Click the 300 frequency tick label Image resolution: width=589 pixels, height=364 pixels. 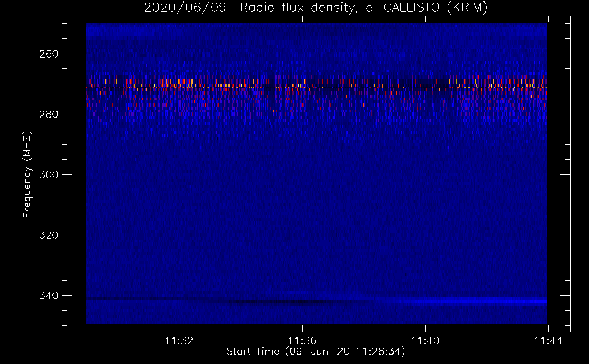pos(48,175)
